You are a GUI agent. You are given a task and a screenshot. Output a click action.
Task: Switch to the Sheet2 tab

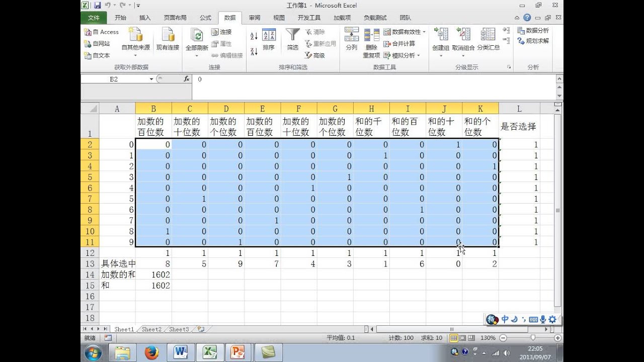[151, 329]
